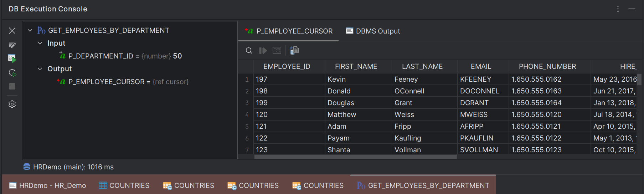This screenshot has height=194, width=644.
Task: Click the stop square icon
Action: 12,86
